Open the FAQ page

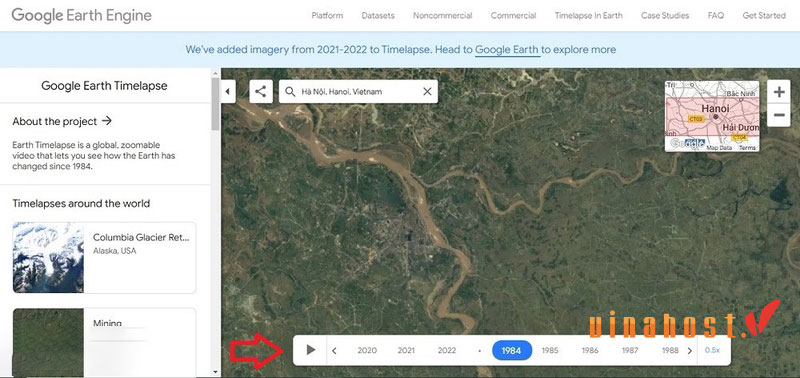point(716,15)
